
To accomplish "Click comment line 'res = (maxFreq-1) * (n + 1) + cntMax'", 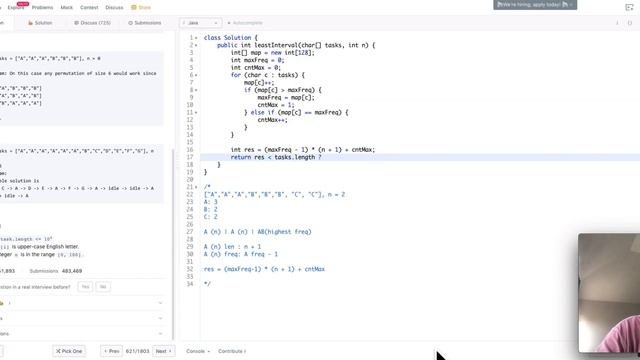I will (264, 269).
